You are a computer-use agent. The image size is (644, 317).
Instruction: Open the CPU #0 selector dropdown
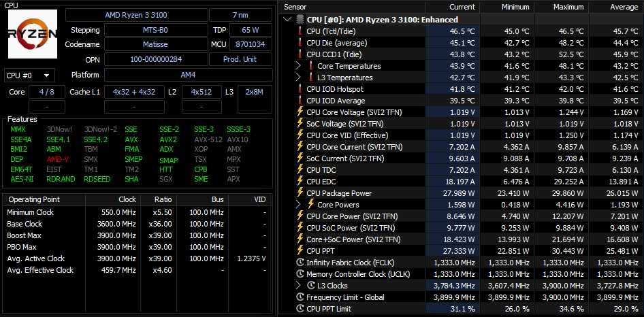click(29, 76)
